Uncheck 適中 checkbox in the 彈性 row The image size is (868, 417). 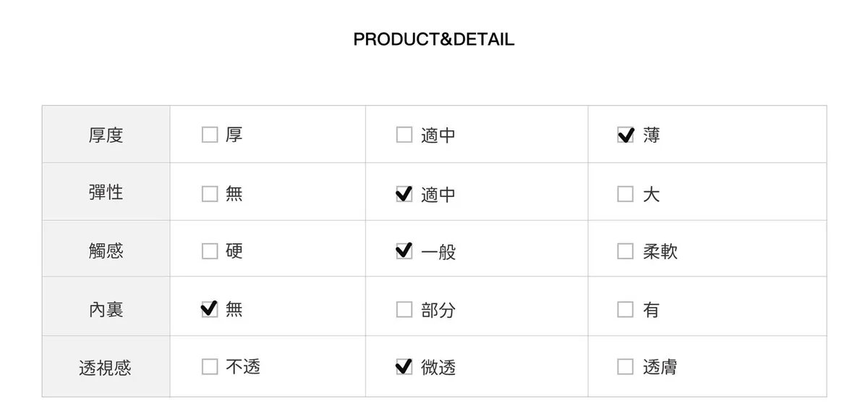point(404,194)
